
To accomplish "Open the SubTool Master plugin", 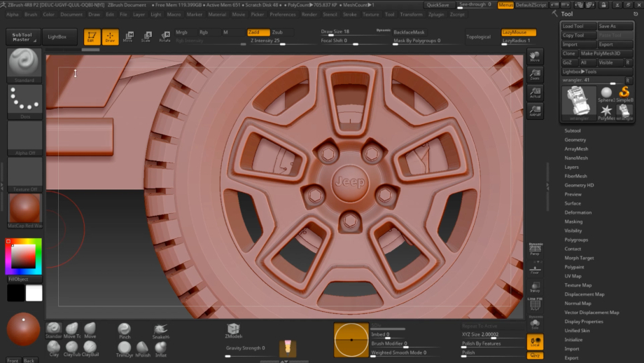I will pos(23,37).
